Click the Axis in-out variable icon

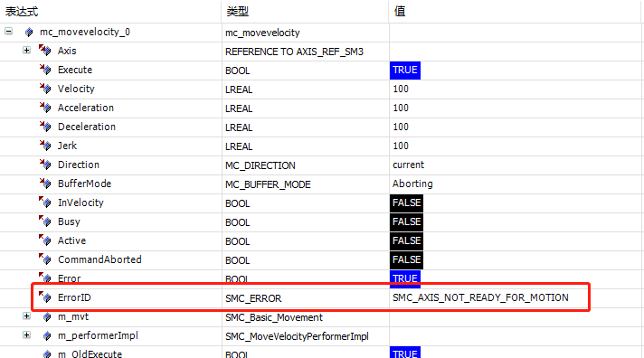[45, 51]
